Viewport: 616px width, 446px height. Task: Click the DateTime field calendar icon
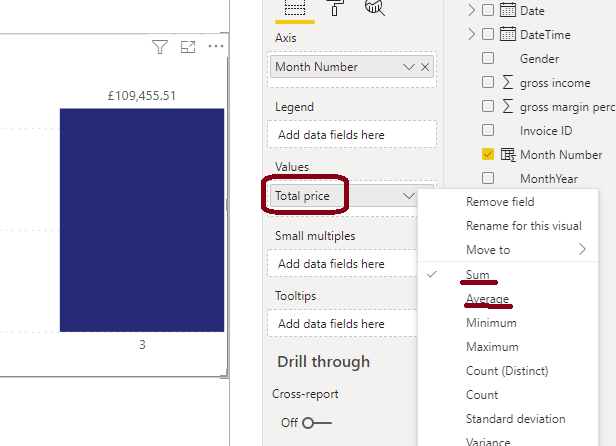coord(508,34)
